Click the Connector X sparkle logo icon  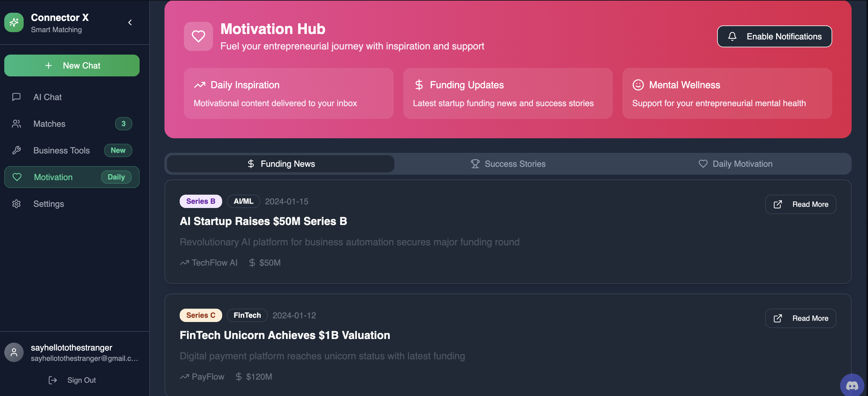tap(14, 22)
